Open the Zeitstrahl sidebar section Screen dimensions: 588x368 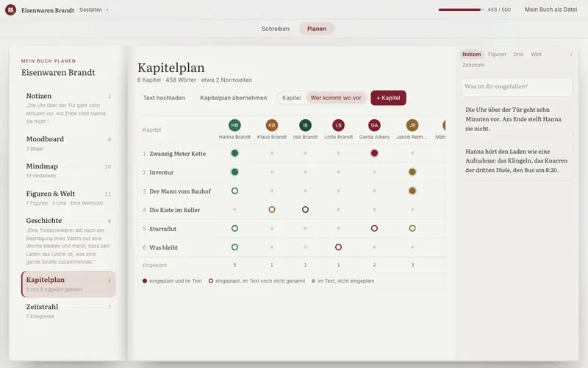click(x=68, y=311)
